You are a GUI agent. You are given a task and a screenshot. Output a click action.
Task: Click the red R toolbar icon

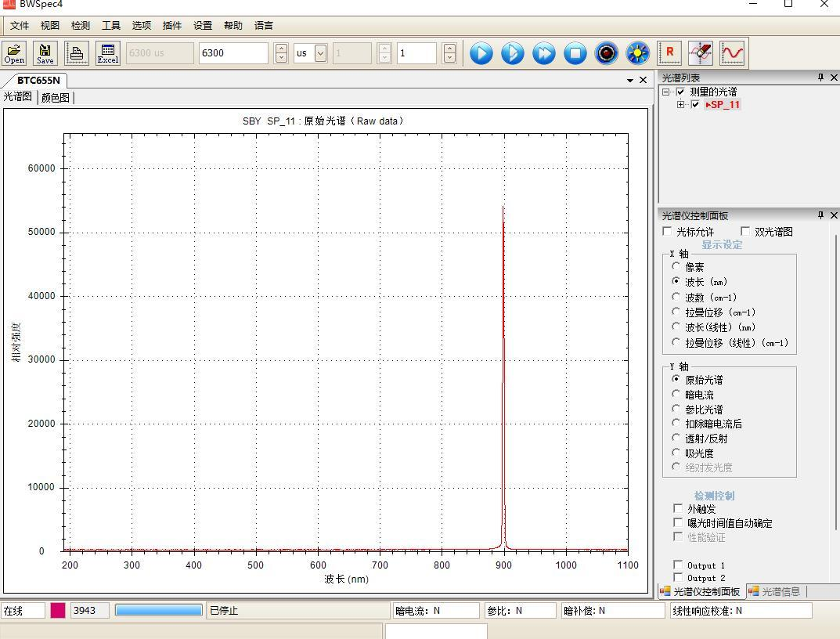tap(670, 53)
